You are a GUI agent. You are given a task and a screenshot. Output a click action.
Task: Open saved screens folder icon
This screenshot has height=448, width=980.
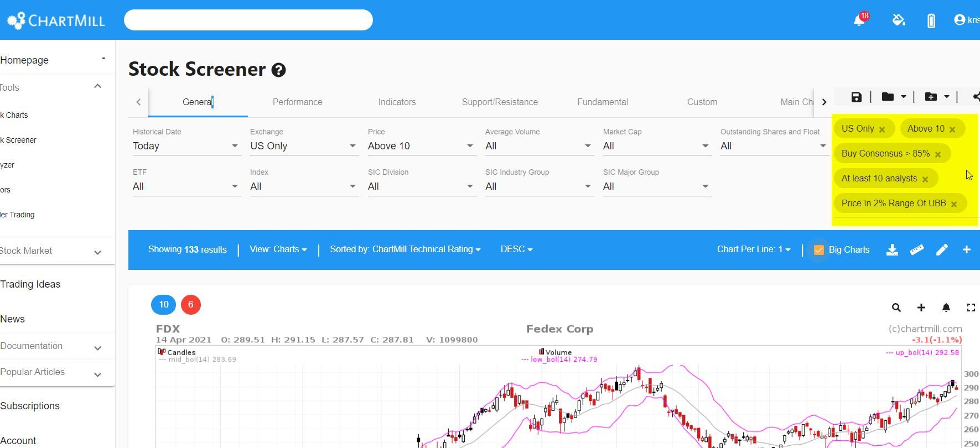pos(888,97)
